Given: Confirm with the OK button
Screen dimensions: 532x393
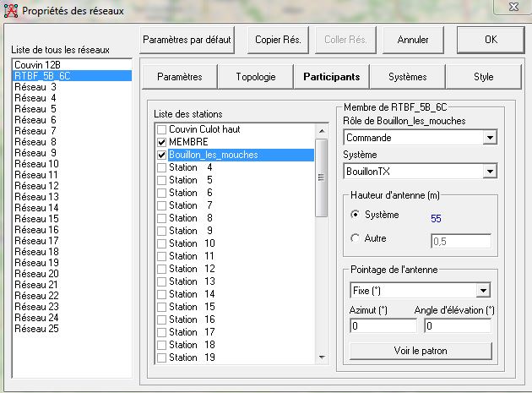Looking at the screenshot, I should 491,40.
